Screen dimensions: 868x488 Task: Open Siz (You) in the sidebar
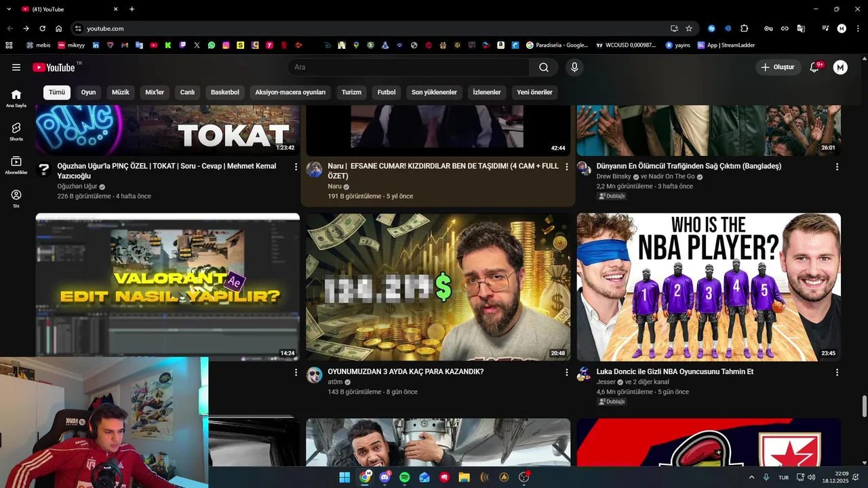coord(16,199)
